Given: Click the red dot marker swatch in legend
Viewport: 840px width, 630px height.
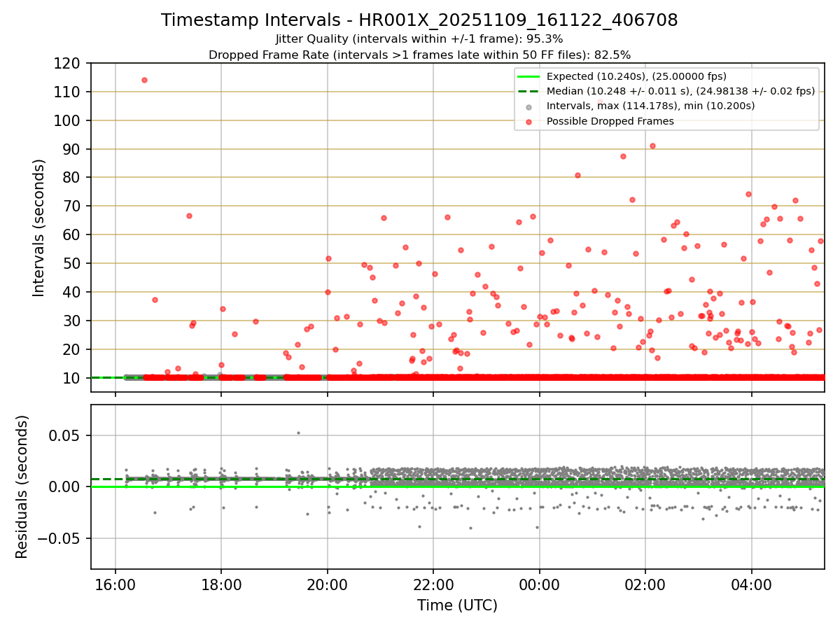Looking at the screenshot, I should click(x=529, y=122).
